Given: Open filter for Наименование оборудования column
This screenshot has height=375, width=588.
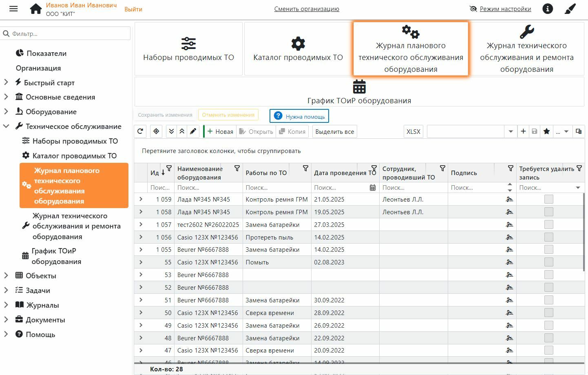Looking at the screenshot, I should click(x=237, y=168).
